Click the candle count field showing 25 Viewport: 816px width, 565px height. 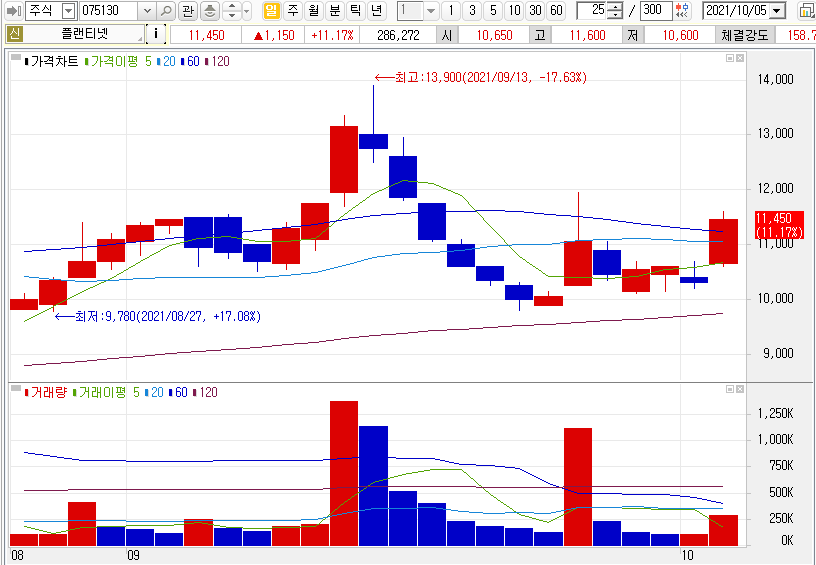[593, 10]
